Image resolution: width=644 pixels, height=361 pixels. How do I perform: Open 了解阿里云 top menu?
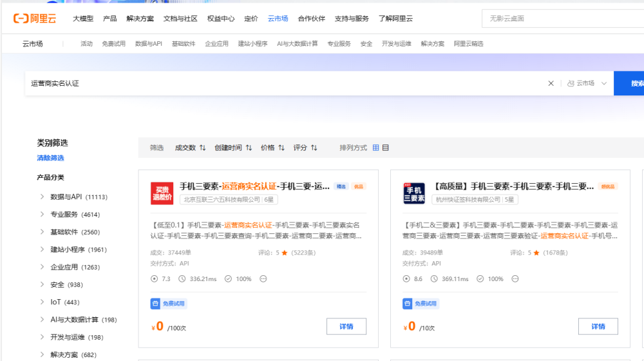(395, 19)
